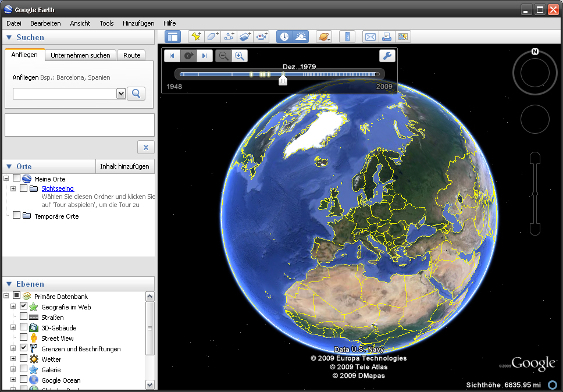This screenshot has width=563, height=392.
Task: Click the Street View pegman icon
Action: [33, 338]
